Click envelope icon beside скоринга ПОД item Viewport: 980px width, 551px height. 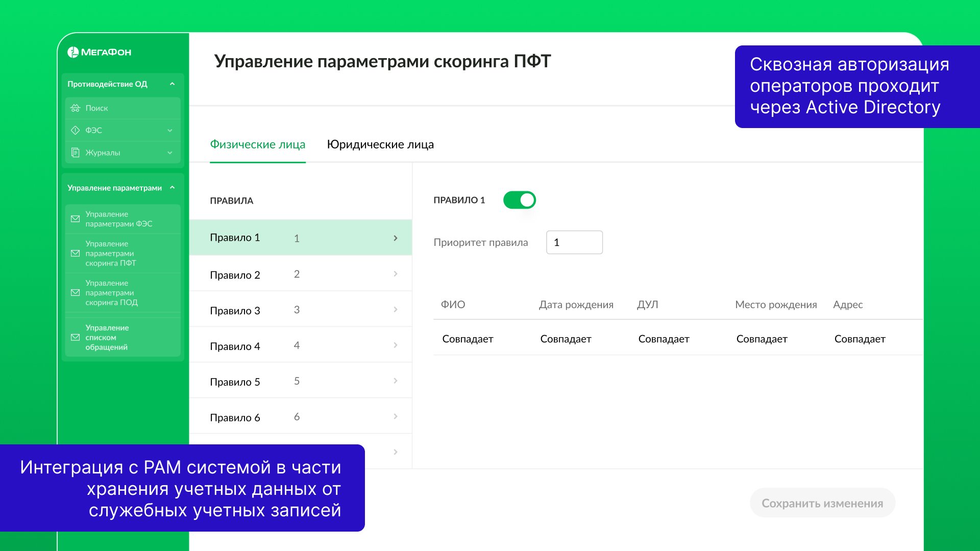point(76,293)
